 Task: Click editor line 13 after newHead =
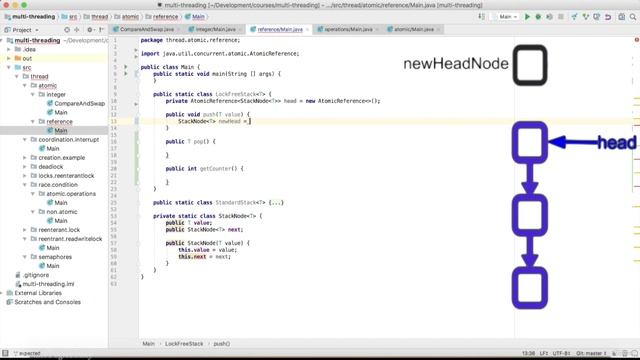(250, 121)
